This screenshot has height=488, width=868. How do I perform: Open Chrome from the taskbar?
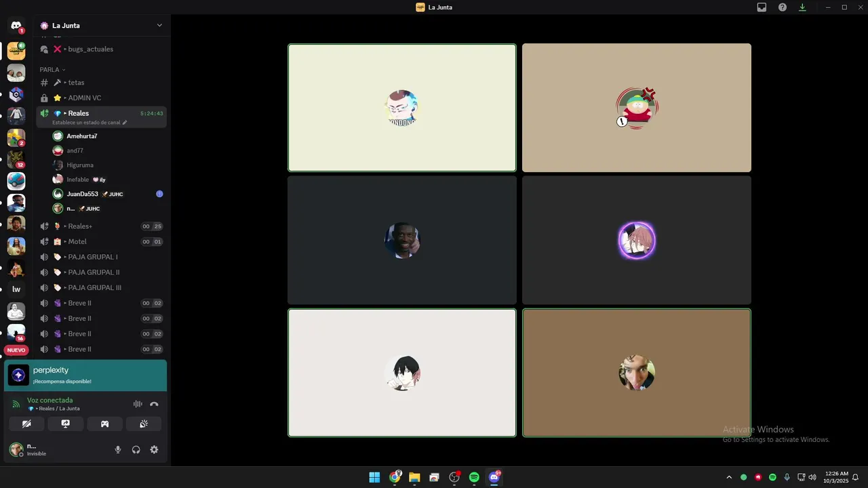pos(395,477)
